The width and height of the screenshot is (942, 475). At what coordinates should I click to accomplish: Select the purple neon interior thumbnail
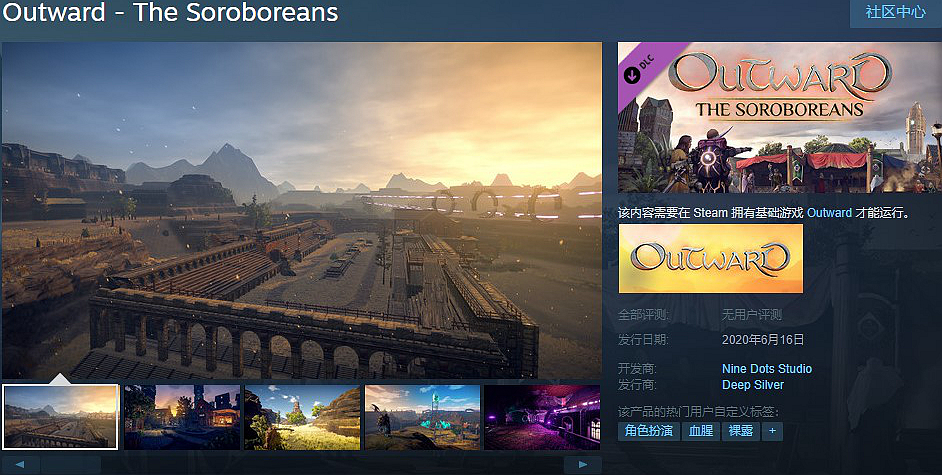(x=542, y=417)
